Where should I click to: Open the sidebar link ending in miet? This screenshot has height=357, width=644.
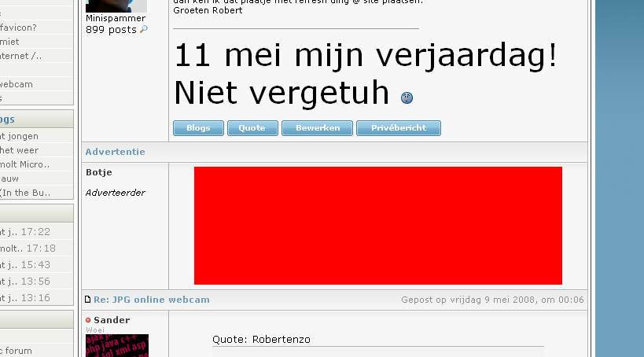[9, 42]
